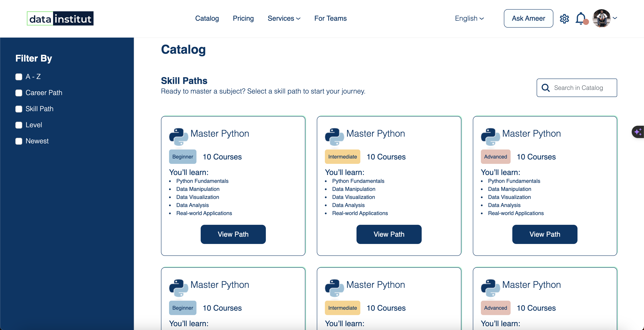This screenshot has height=330, width=644.
Task: Click the magnifier icon in catalog search
Action: pos(545,88)
